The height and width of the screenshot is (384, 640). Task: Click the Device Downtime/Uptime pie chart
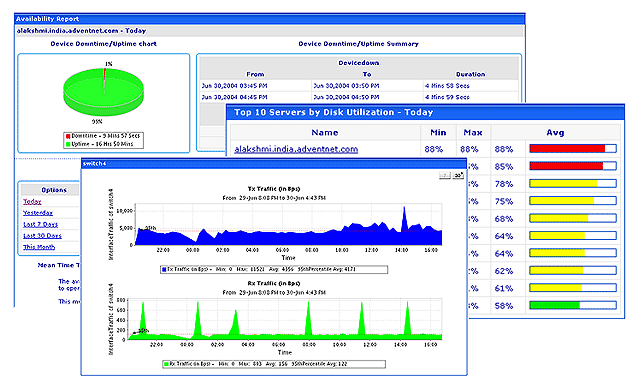tap(103, 92)
